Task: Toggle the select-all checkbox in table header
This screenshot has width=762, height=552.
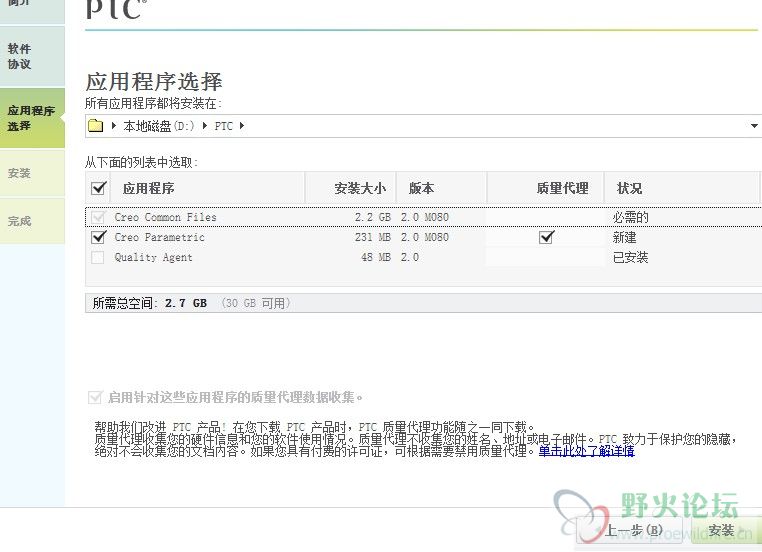Action: point(99,188)
